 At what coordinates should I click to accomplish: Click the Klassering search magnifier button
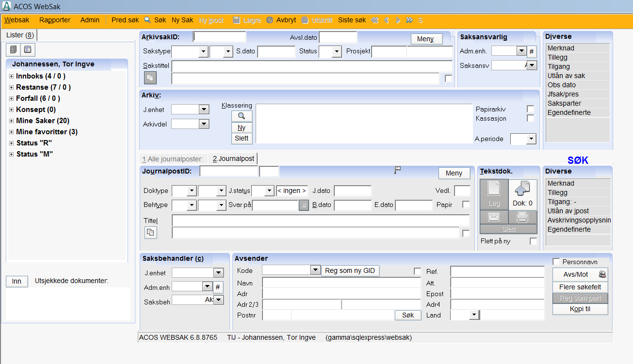[x=242, y=116]
